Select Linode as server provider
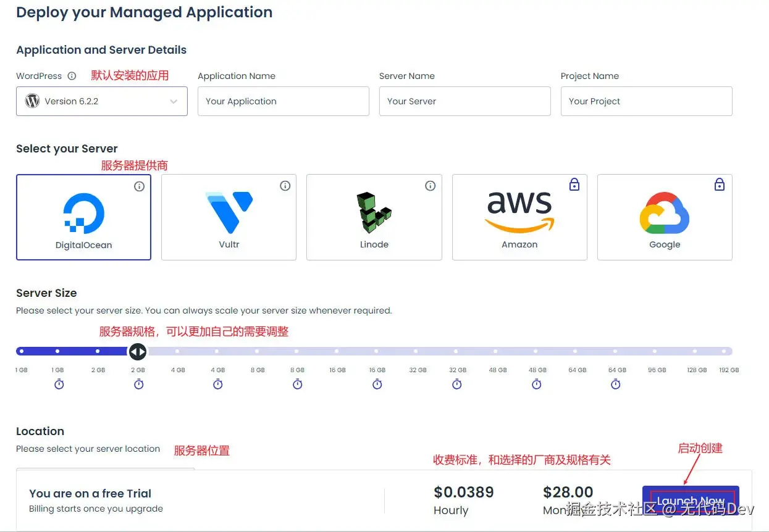 click(374, 217)
